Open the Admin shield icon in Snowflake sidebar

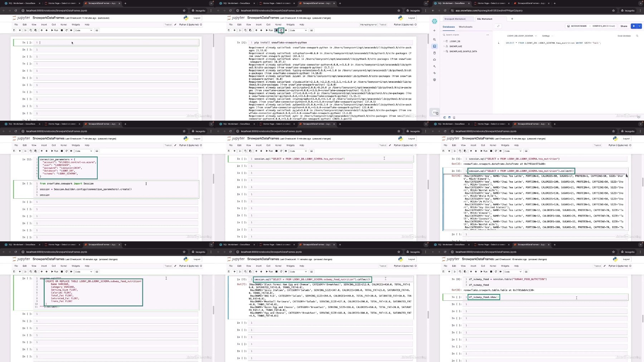click(434, 80)
